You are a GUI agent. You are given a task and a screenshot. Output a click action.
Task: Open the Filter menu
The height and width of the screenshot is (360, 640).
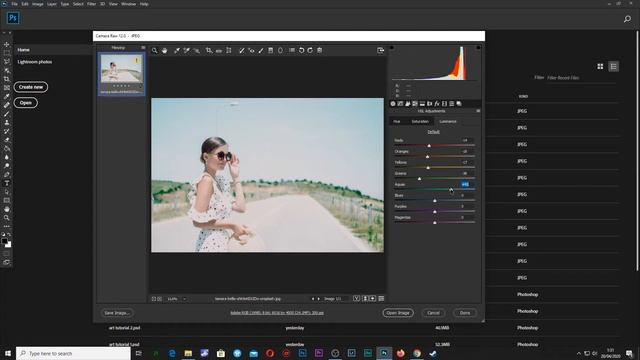tap(91, 4)
